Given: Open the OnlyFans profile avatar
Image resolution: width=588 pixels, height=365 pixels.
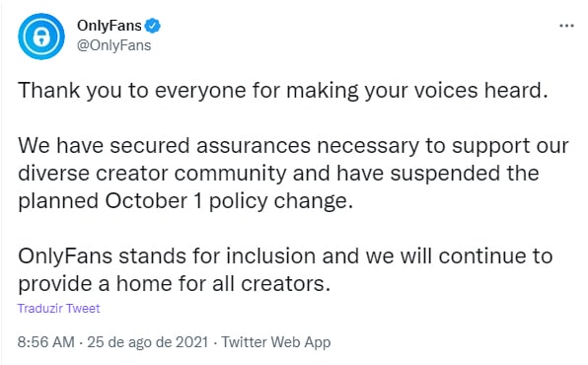Looking at the screenshot, I should (x=41, y=36).
